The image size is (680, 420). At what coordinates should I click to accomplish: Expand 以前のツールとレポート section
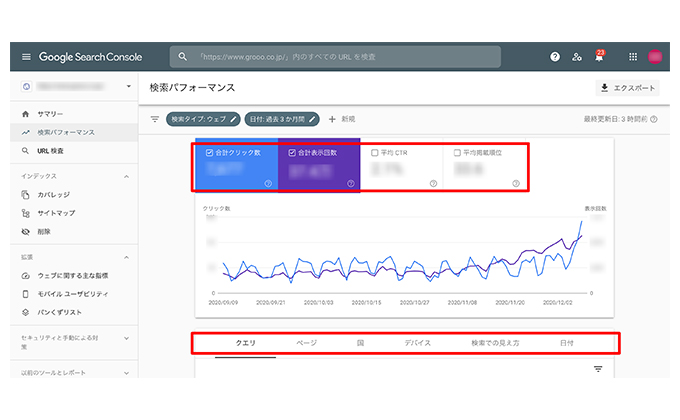point(126,373)
